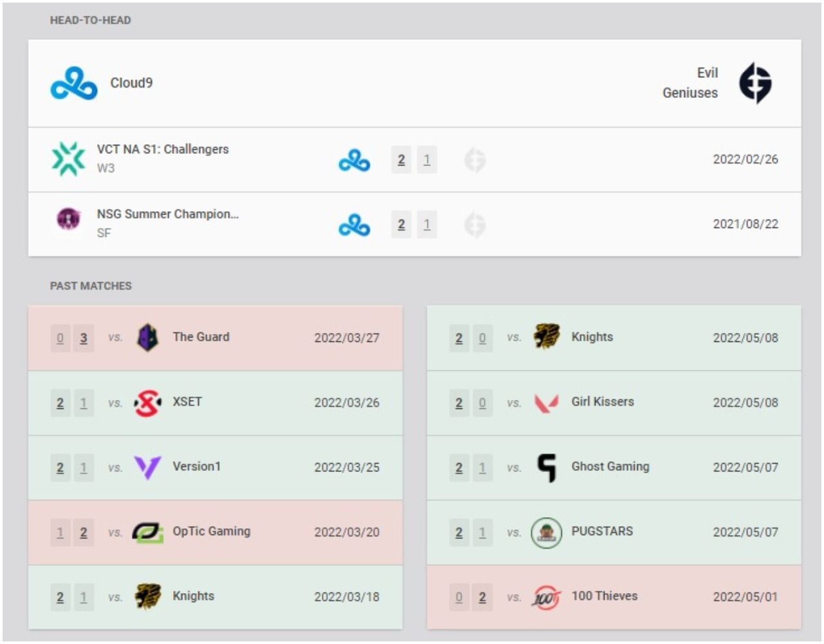Open the PUGSTARS team logo
Viewport: 824px width, 644px height.
coord(545,531)
